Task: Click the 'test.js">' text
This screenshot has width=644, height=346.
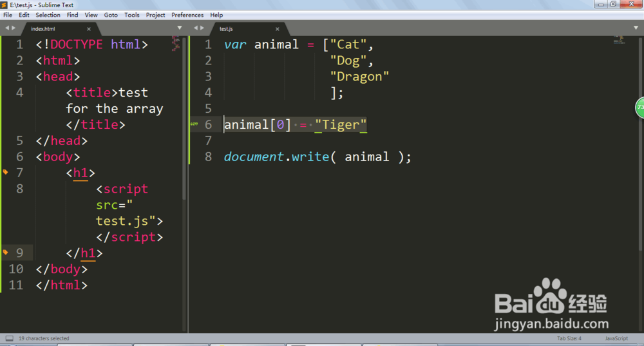Action: click(129, 221)
